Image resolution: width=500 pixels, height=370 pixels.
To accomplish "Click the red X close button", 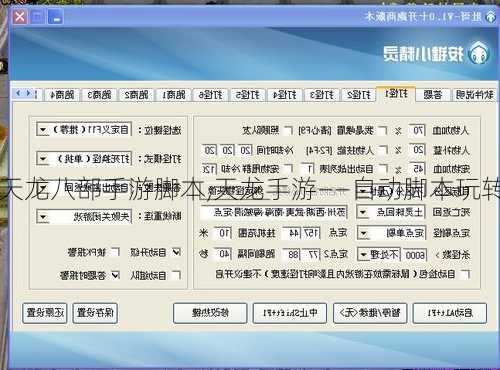I will pyautogui.click(x=20, y=16).
